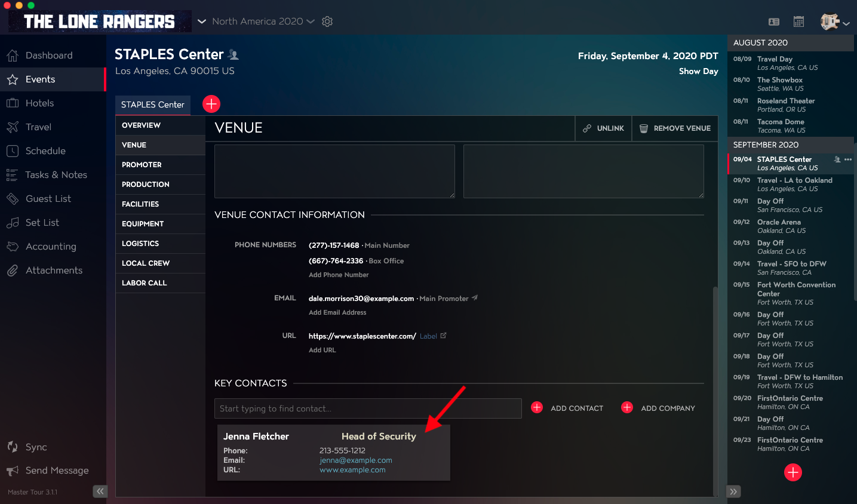This screenshot has height=504, width=857.
Task: Select the LOCAL CREW section tab
Action: coord(160,263)
